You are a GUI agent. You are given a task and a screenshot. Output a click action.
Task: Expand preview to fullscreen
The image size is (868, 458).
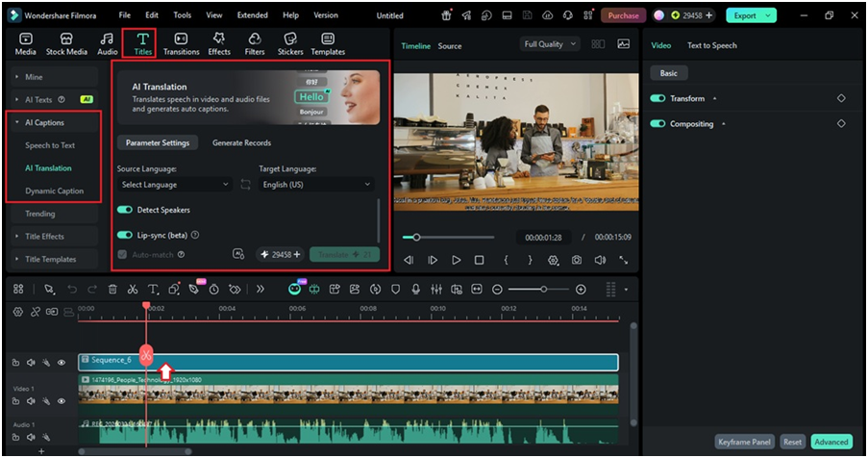pyautogui.click(x=623, y=260)
